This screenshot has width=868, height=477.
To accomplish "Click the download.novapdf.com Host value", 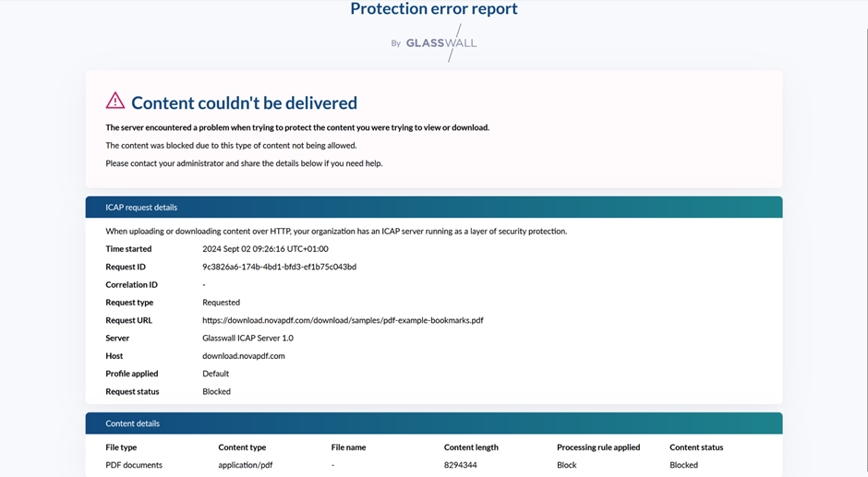I will [x=243, y=355].
